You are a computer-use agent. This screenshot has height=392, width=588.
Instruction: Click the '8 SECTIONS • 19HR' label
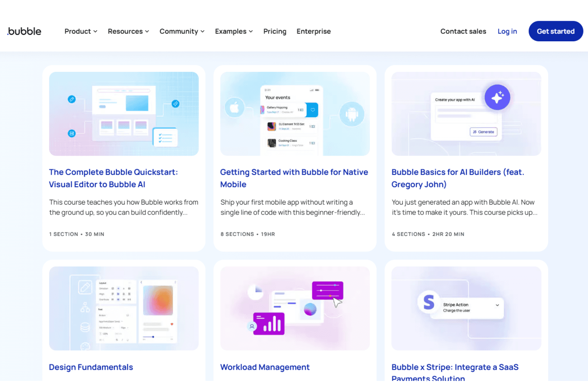pos(248,234)
